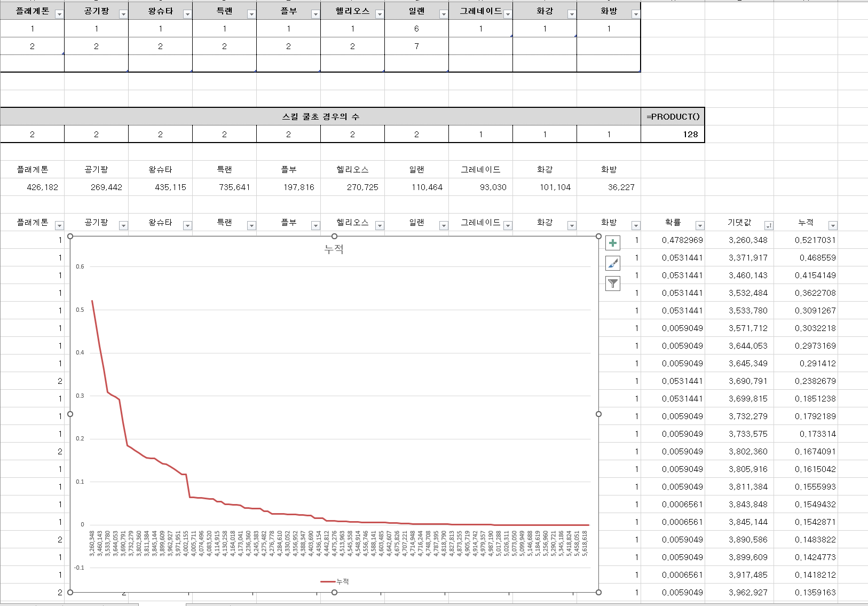Click the chart's bottom-center resize handle
Viewport: 868px width, 606px height.
(x=334, y=592)
